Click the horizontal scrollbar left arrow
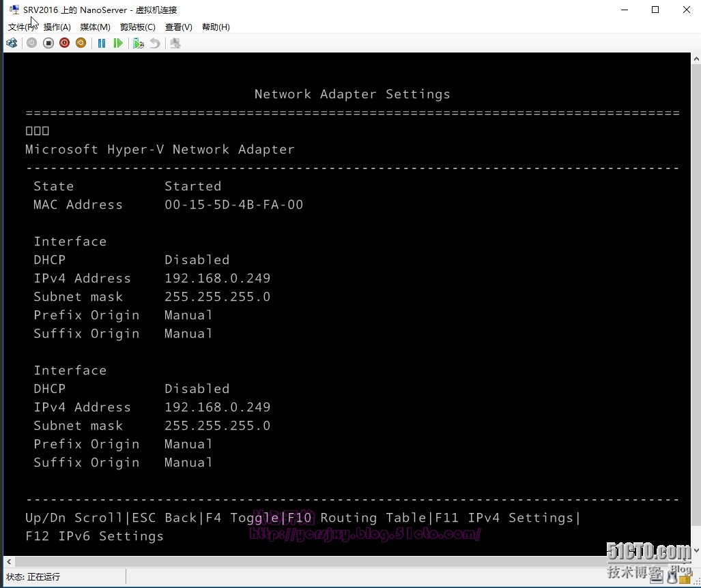The height and width of the screenshot is (588, 701). pyautogui.click(x=9, y=561)
